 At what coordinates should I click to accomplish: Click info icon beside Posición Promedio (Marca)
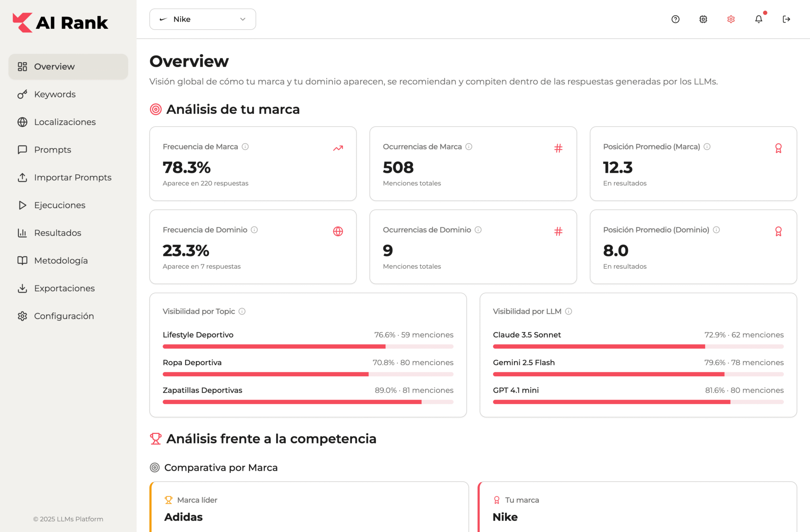[x=707, y=147]
